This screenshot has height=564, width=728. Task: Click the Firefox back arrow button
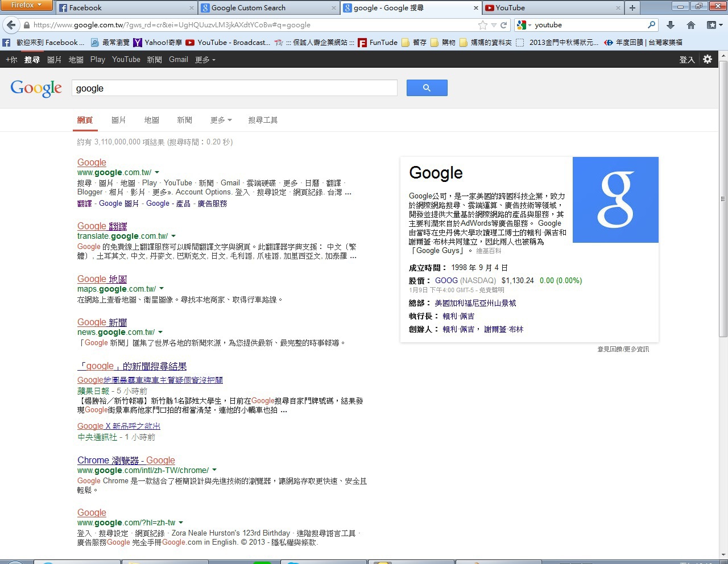(x=11, y=25)
